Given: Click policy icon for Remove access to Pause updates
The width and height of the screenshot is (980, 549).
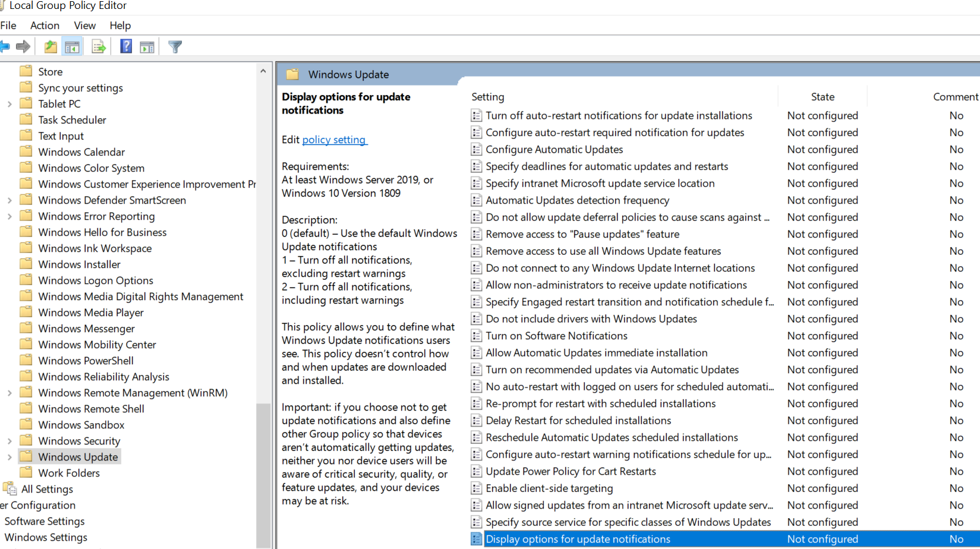Looking at the screenshot, I should tap(476, 234).
